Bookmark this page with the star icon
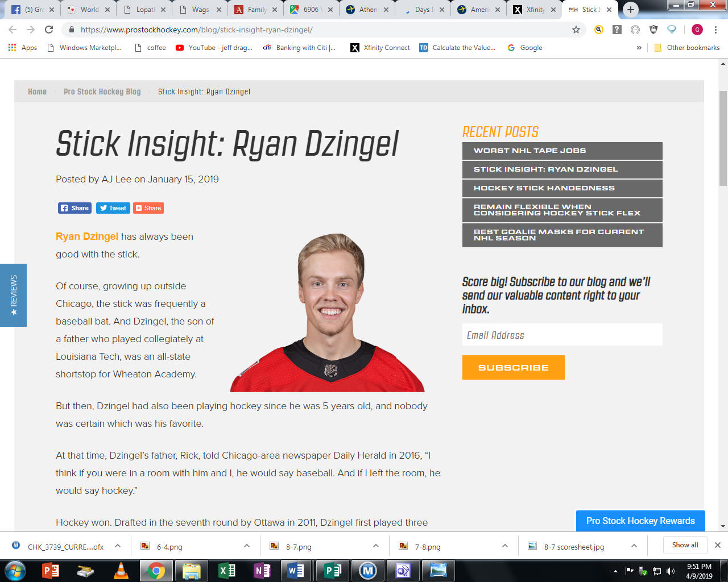The height and width of the screenshot is (582, 728). 576,30
